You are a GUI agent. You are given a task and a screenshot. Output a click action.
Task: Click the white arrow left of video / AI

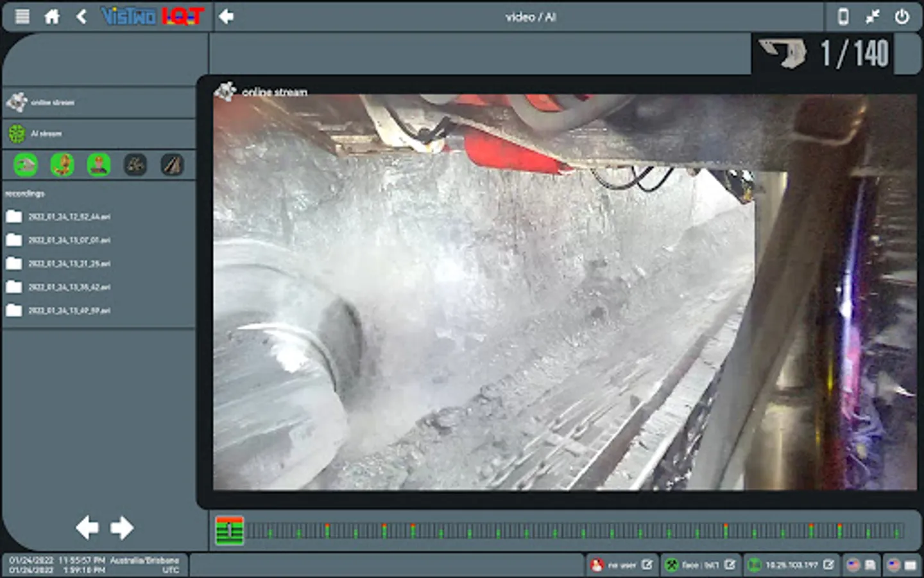pyautogui.click(x=226, y=16)
